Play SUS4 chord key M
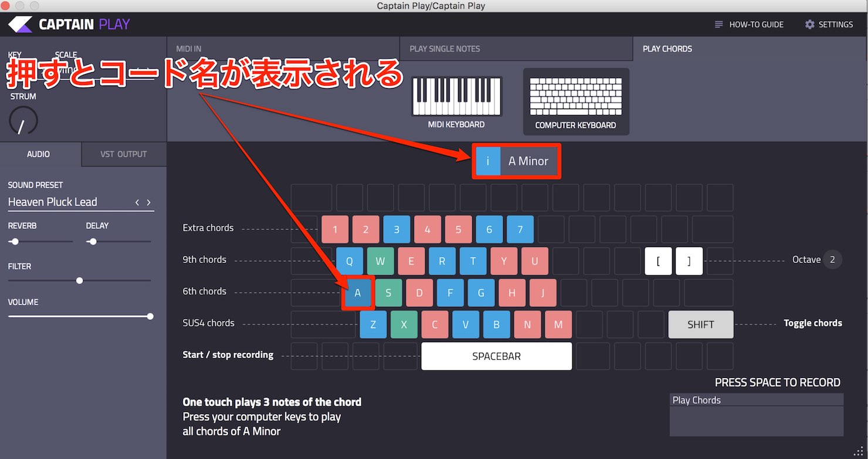The height and width of the screenshot is (459, 868). coord(558,325)
